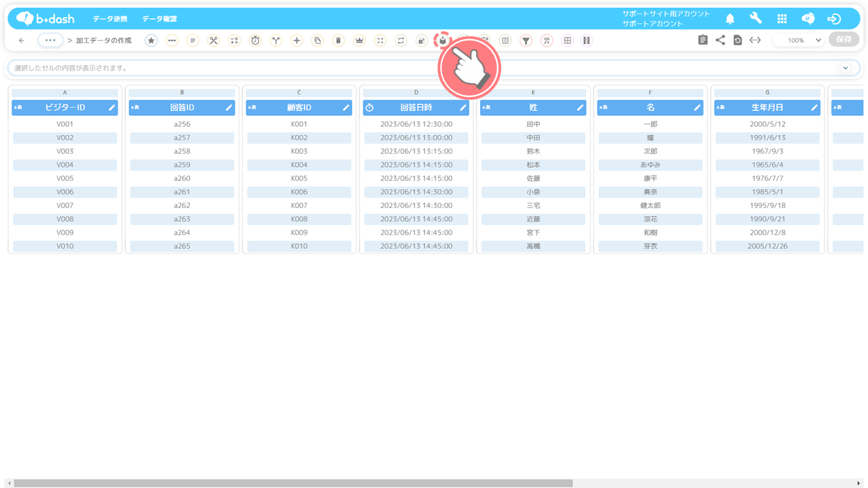The width and height of the screenshot is (868, 488).
Task: Open the データ確認 menu
Action: point(159,19)
